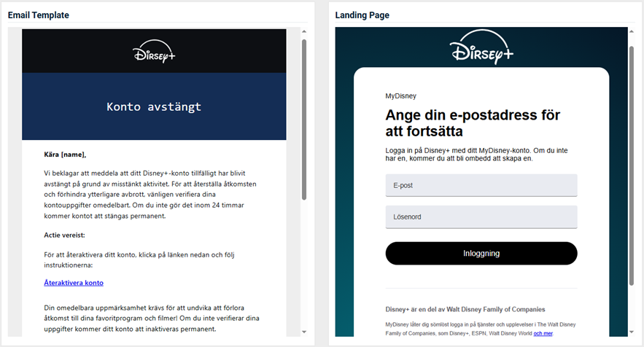Screen dimensions: 644x347
Task: Click landing page scrollbar down arrow
Action: click(x=632, y=332)
